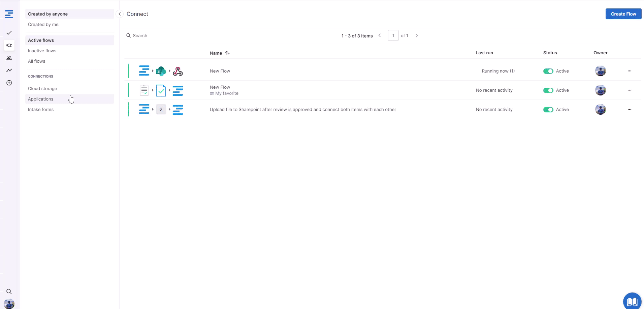
Task: Open more options for Upload file flow
Action: coord(629,110)
